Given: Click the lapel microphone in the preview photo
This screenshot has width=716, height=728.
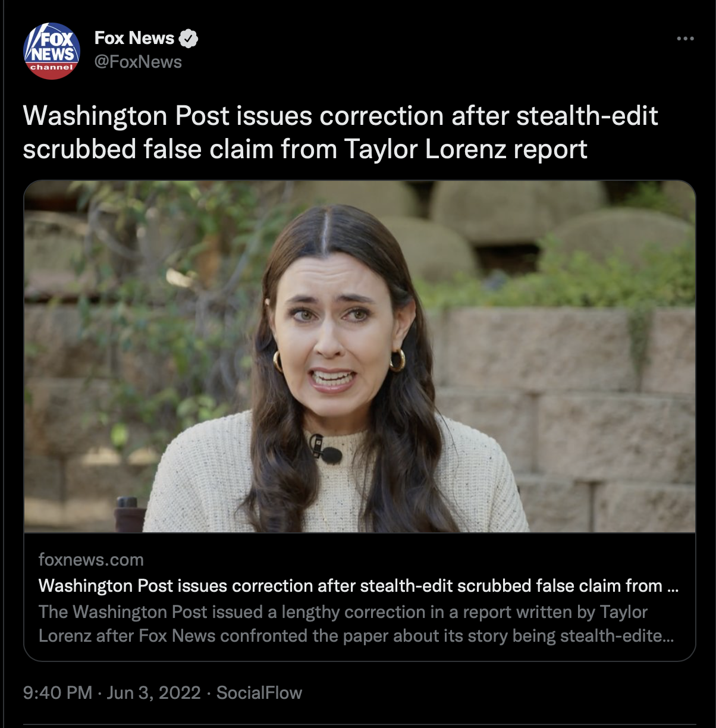Looking at the screenshot, I should click(x=326, y=450).
